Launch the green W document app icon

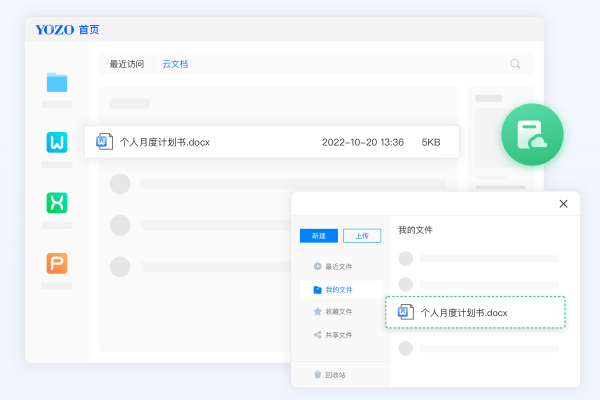tap(56, 142)
